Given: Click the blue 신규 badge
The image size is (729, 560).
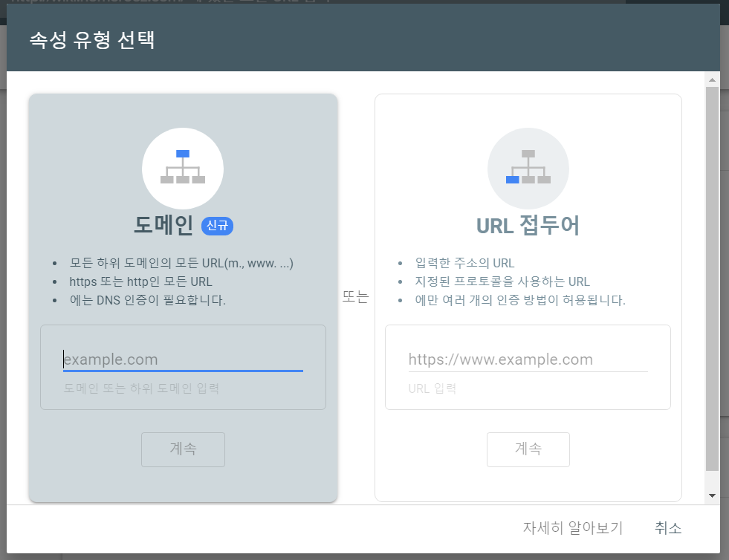Looking at the screenshot, I should [x=217, y=226].
